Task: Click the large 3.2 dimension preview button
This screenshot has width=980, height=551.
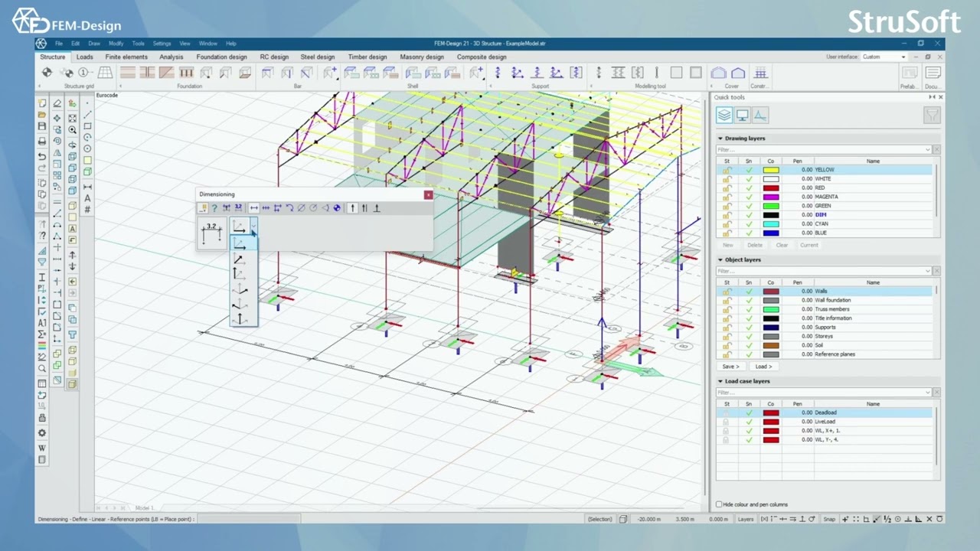Action: coord(211,233)
